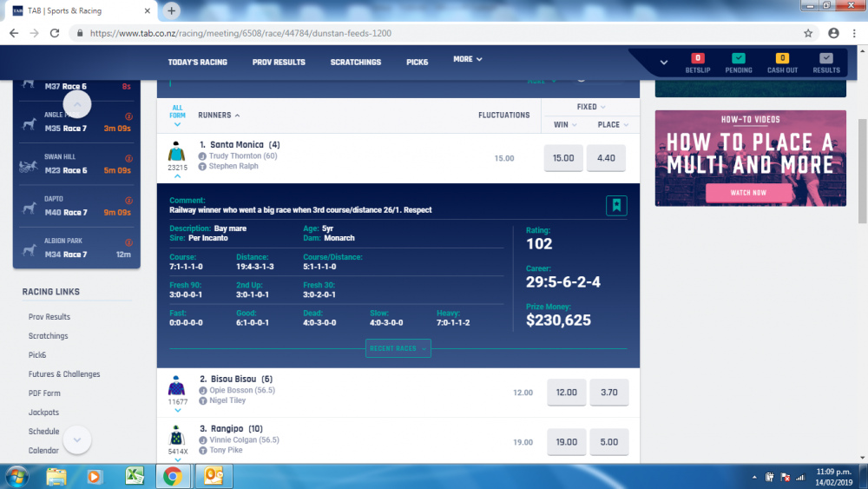Expand the MORE menu in navigation
This screenshot has width=868, height=489.
[467, 59]
